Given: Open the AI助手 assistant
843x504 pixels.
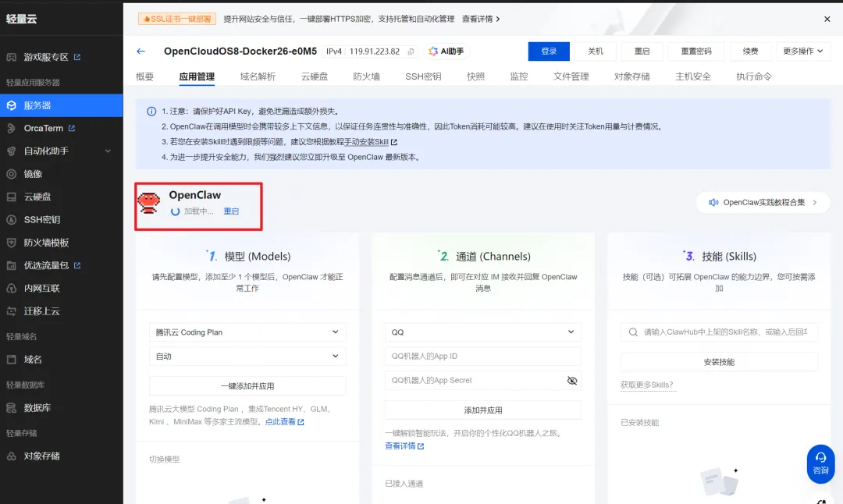Looking at the screenshot, I should point(446,51).
